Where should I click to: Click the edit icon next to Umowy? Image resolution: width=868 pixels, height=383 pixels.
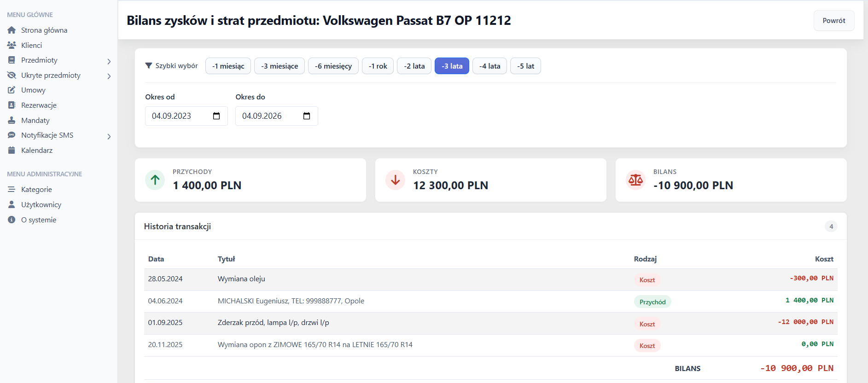click(12, 90)
